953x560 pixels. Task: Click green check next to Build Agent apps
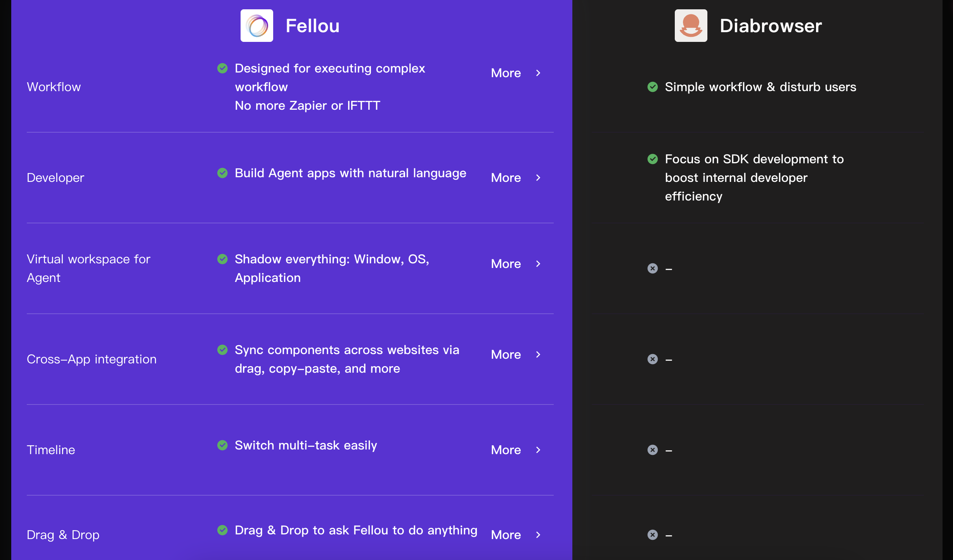(x=222, y=173)
